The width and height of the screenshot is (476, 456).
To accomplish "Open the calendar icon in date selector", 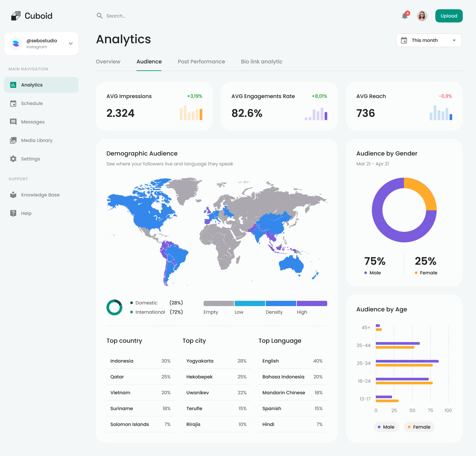I will click(x=404, y=40).
